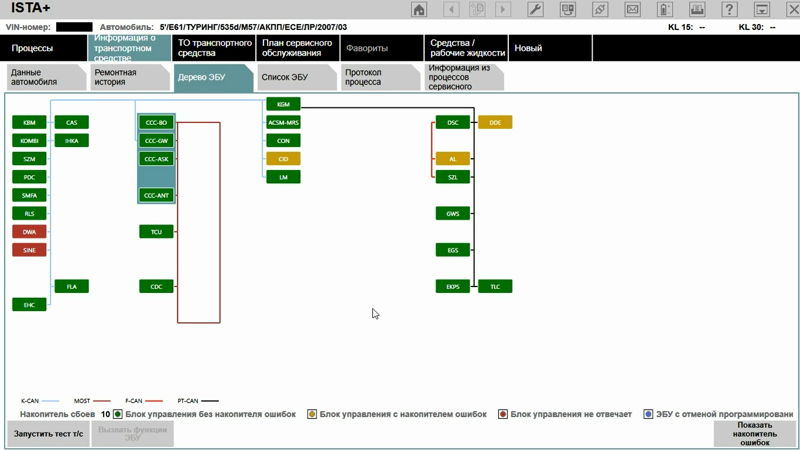Click the printer icon in toolbar
This screenshot has height=450, width=800.
(x=696, y=10)
